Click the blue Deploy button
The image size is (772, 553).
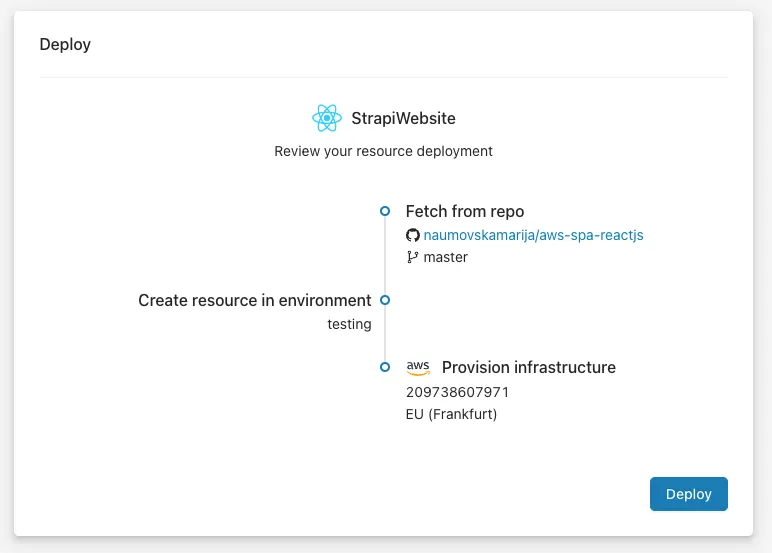click(x=688, y=494)
